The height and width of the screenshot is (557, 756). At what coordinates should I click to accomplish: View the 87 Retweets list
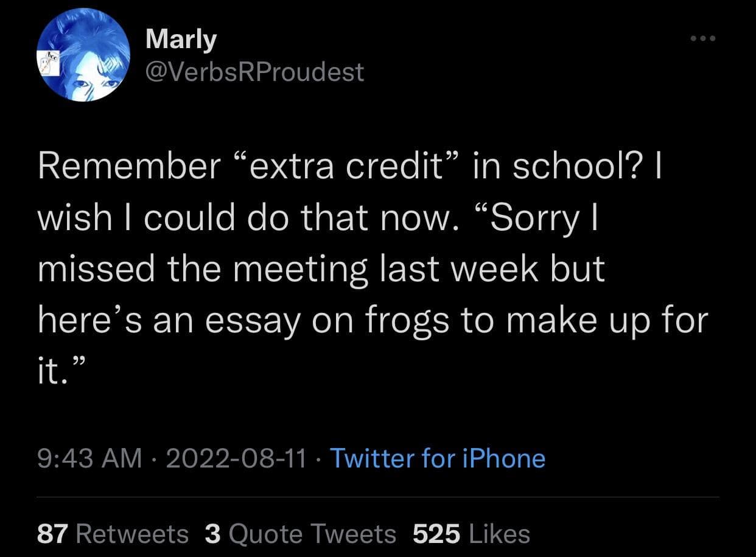click(113, 534)
